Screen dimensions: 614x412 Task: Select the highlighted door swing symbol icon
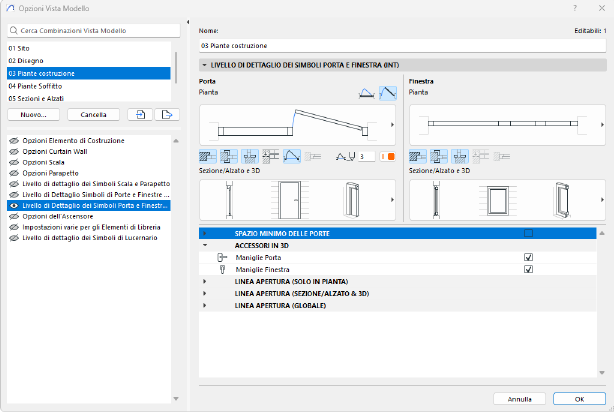[x=387, y=93]
